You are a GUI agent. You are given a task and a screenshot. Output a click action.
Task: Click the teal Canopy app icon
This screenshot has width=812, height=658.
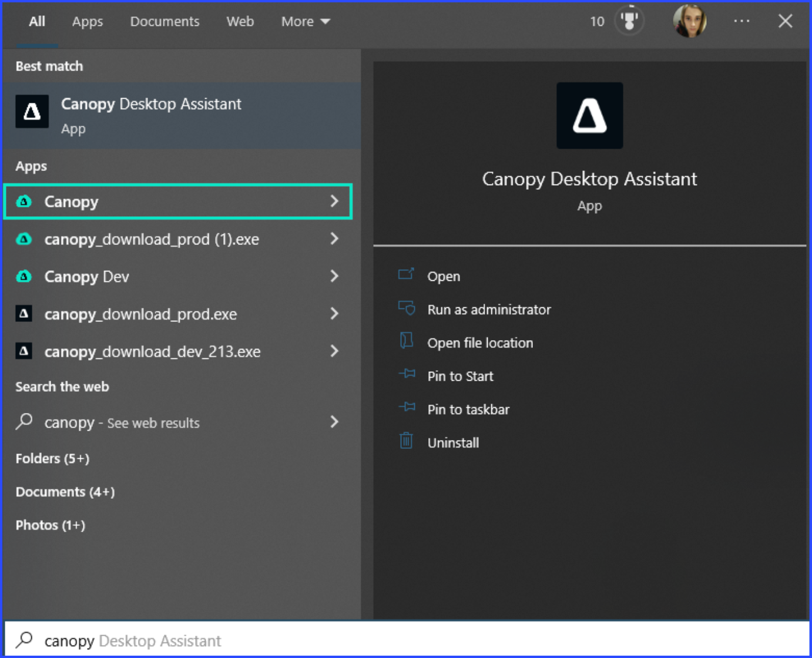tap(24, 202)
